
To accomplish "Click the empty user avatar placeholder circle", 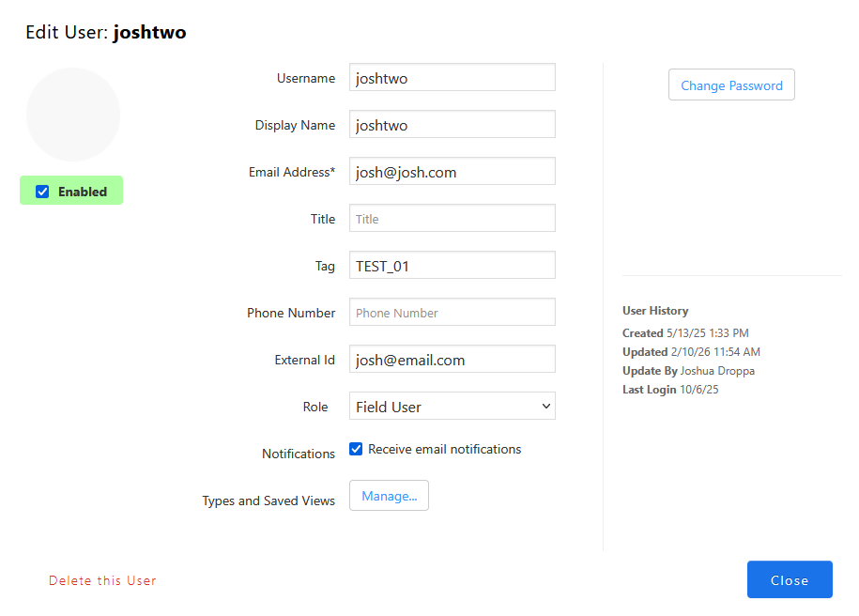I will tap(73, 115).
